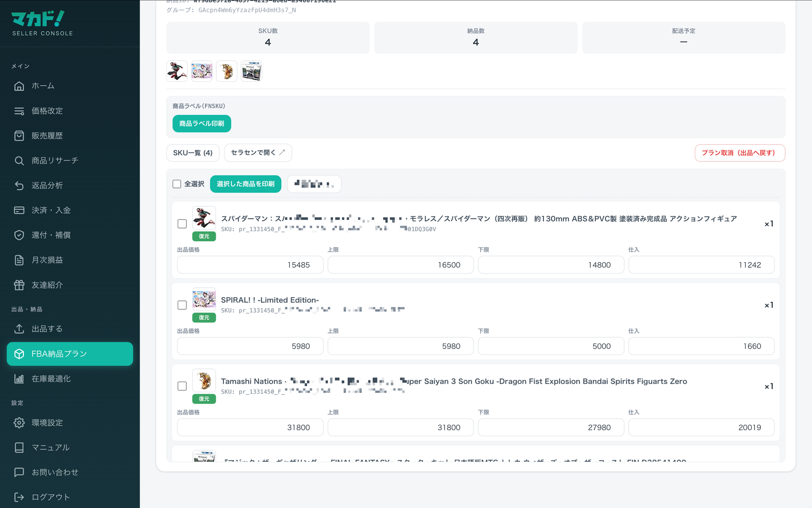Viewport: 812px width, 508px height.
Task: Click the 友達紹介 gift icon
Action: pos(19,285)
